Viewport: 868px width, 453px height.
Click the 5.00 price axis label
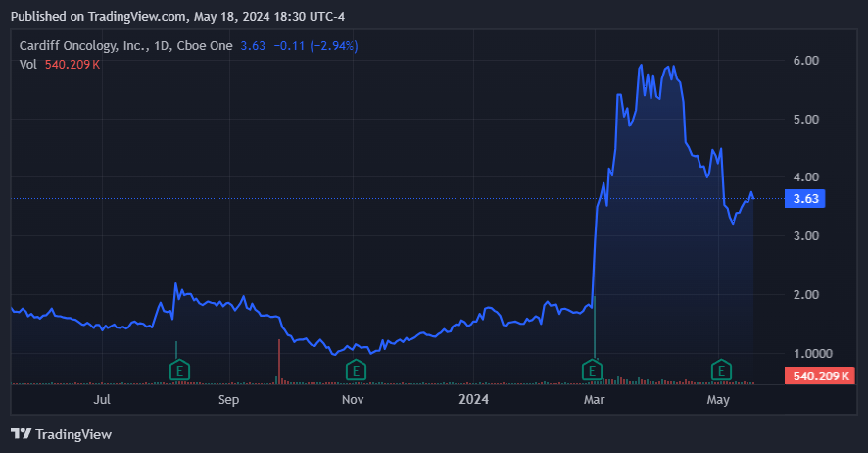point(806,119)
